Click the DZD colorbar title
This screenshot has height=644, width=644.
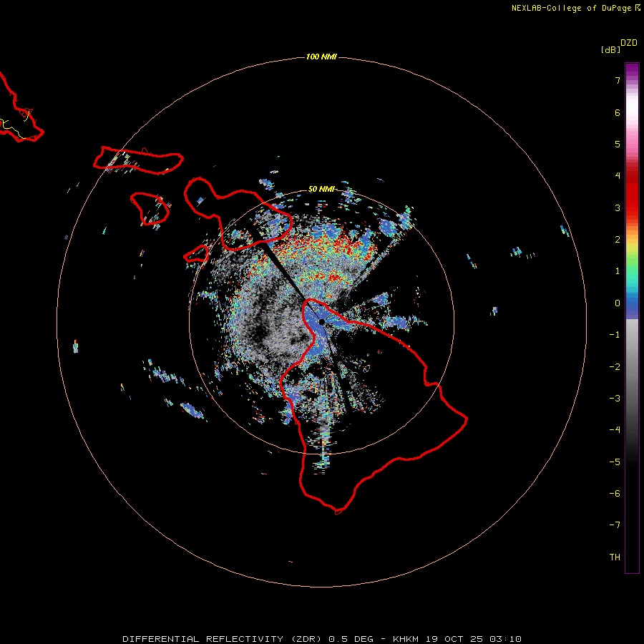tap(629, 43)
